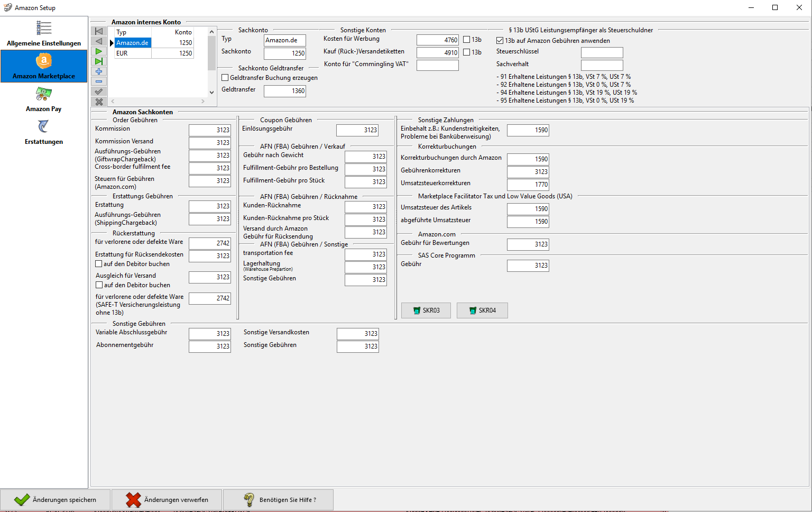Edit Kunden-Rücknahme pro Stück field

click(366, 220)
